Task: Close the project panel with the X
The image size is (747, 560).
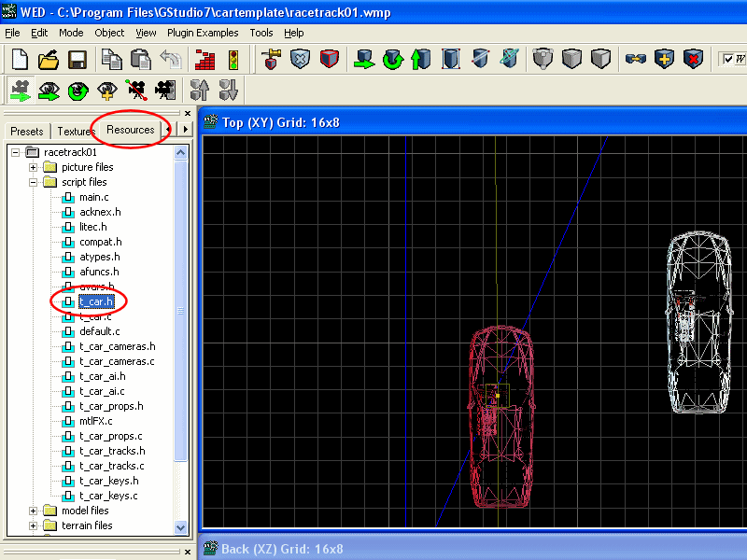Action: click(x=188, y=113)
